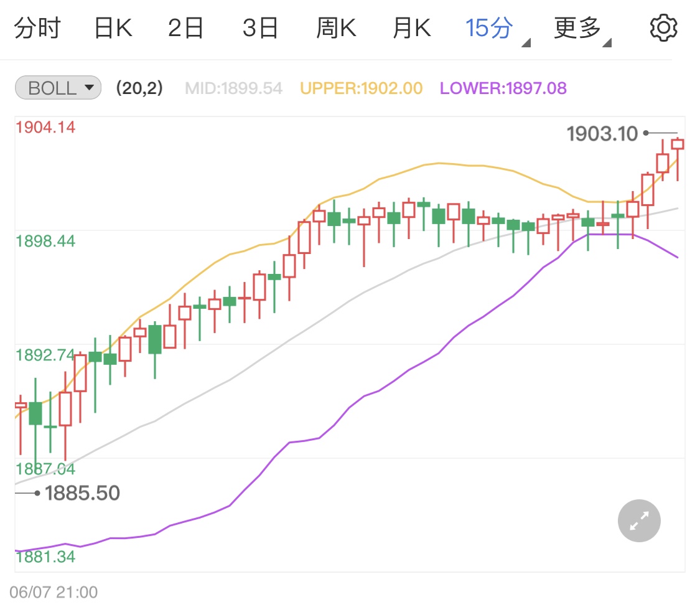Click the UPPER:1902.00 band label
The width and height of the screenshot is (700, 607).
click(361, 88)
